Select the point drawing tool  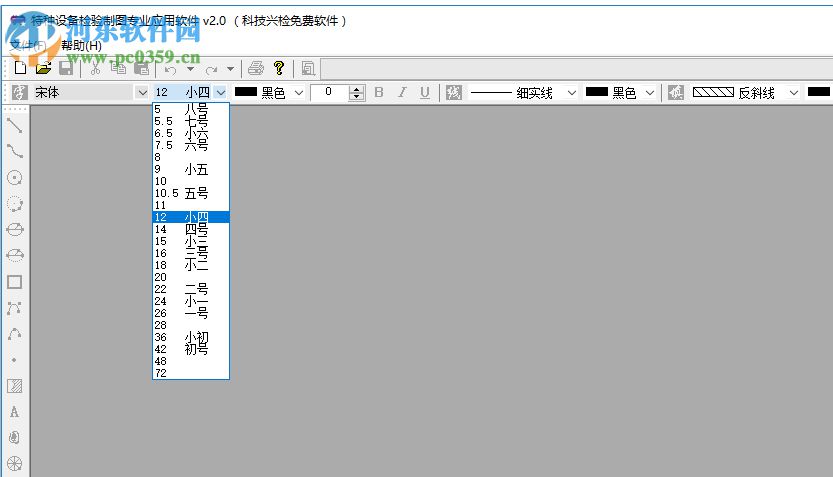(14, 360)
